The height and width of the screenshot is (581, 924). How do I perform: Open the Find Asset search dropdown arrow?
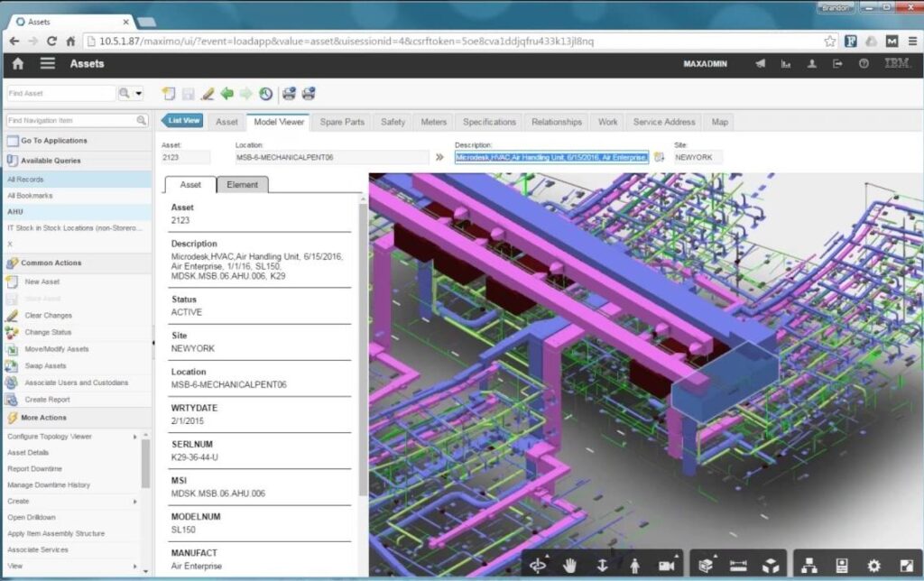coord(139,93)
